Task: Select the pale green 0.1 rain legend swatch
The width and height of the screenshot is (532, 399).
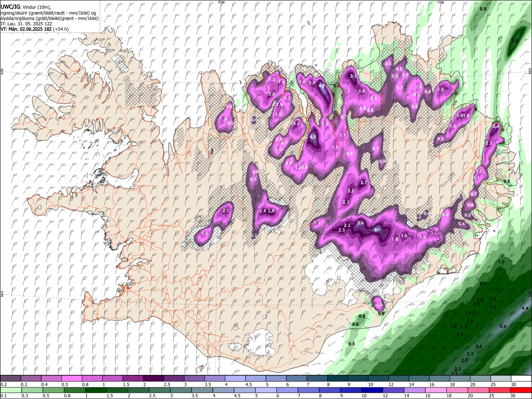Action: click(10, 390)
